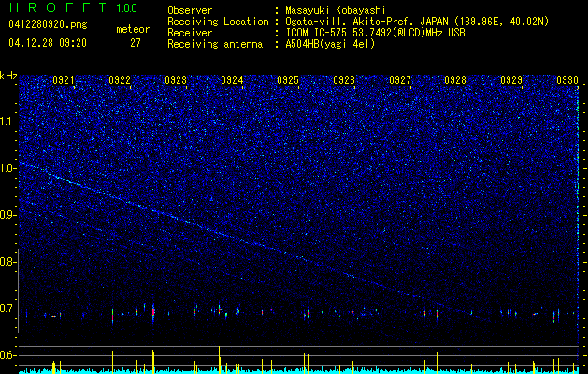Click the Receiving Location label
This screenshot has height=374, width=588.
click(x=218, y=22)
